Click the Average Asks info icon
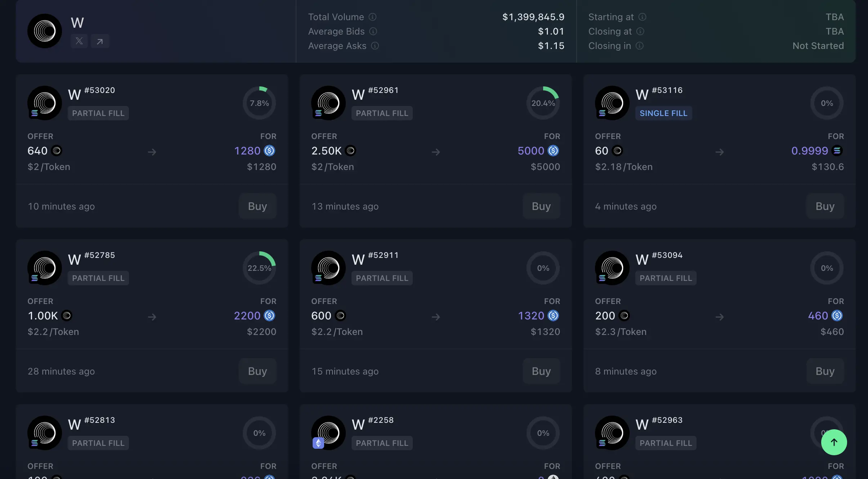Image resolution: width=868 pixels, height=479 pixels. click(x=375, y=46)
